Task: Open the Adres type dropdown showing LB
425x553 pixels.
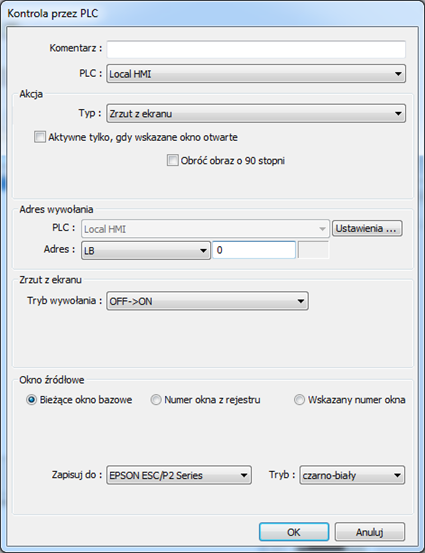Action: click(x=146, y=250)
